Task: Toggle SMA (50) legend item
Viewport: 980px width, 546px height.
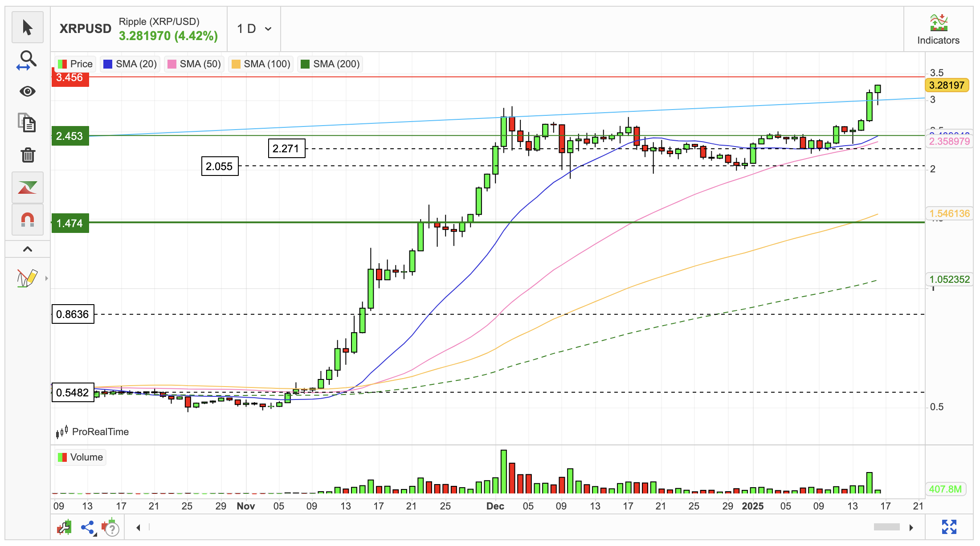Action: 194,64
